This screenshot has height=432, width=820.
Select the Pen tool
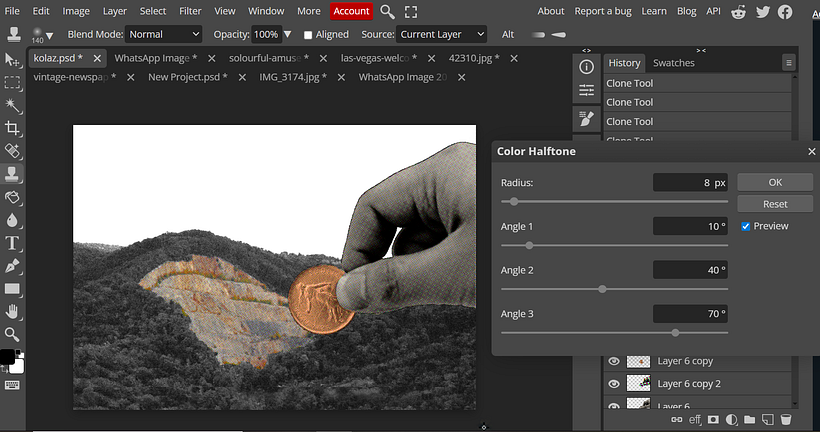coord(12,266)
